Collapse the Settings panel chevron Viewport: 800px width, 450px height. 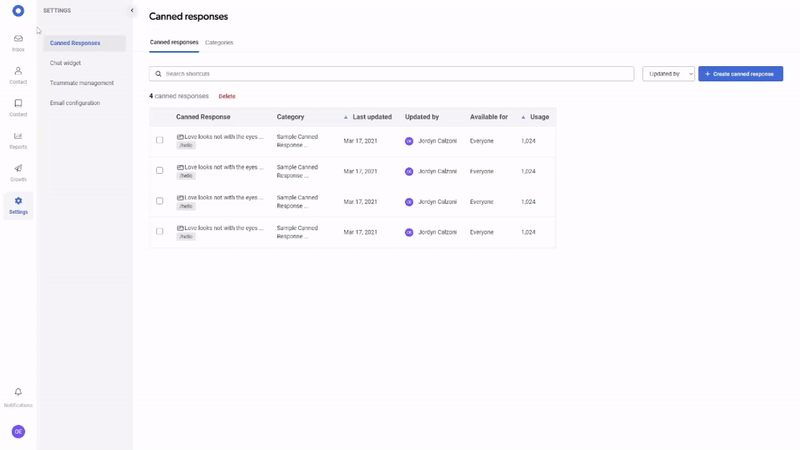pos(132,11)
